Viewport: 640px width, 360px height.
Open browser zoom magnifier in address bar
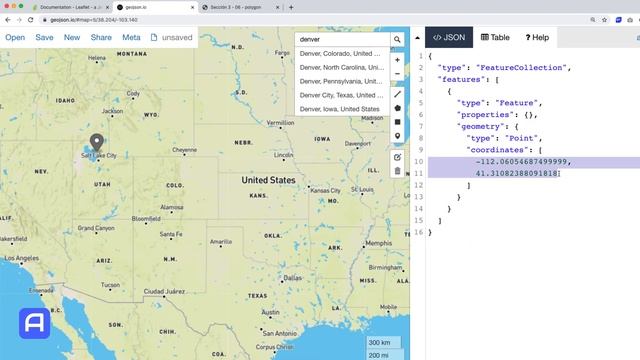593,20
